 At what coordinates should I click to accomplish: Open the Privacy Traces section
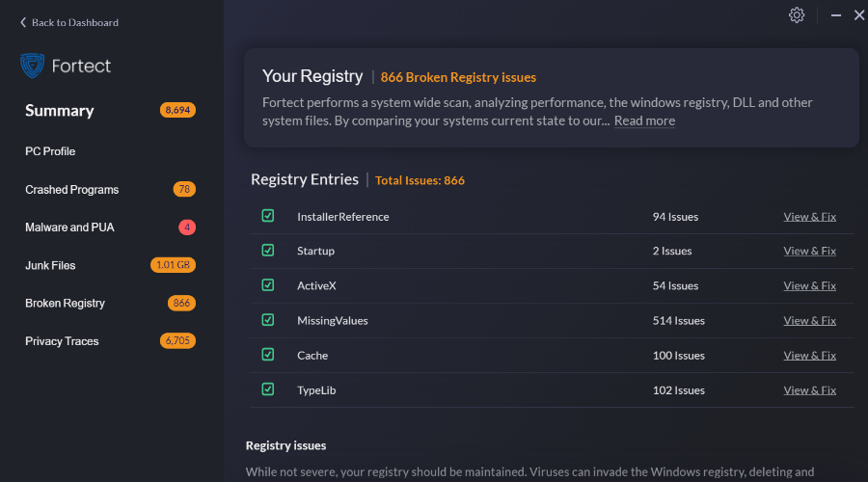click(62, 341)
